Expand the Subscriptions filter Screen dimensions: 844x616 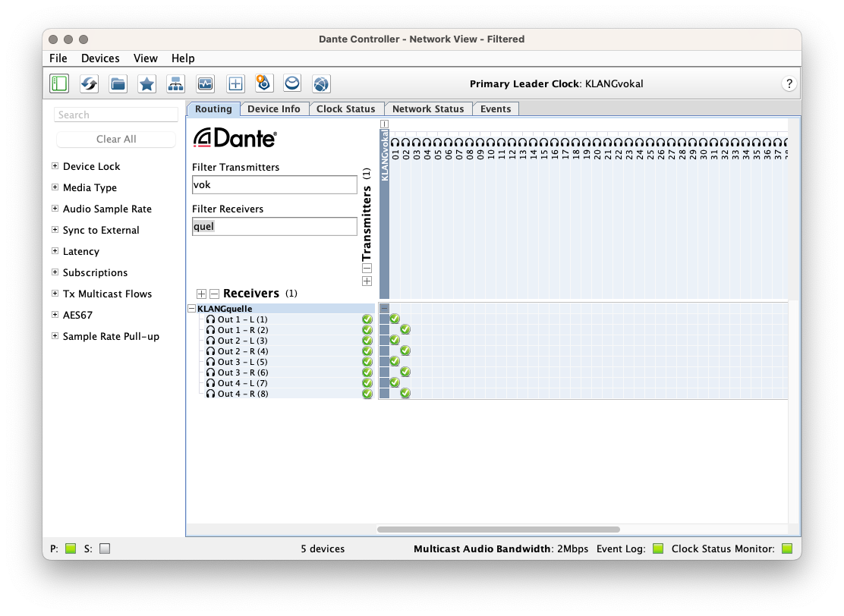(x=55, y=272)
